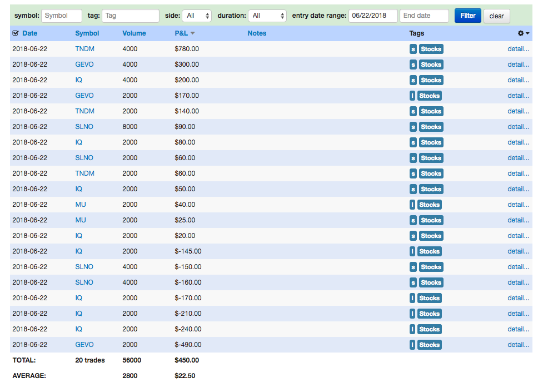Click the S tag on the $140.00 row
Screen dimensions: 538x392
pos(413,111)
